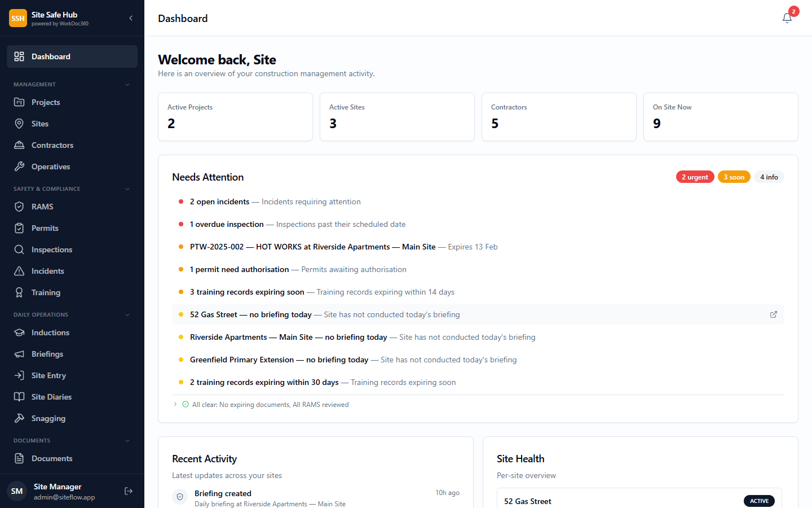Click the Inductions graduation cap icon
Viewport: 812px width, 508px height.
point(19,332)
